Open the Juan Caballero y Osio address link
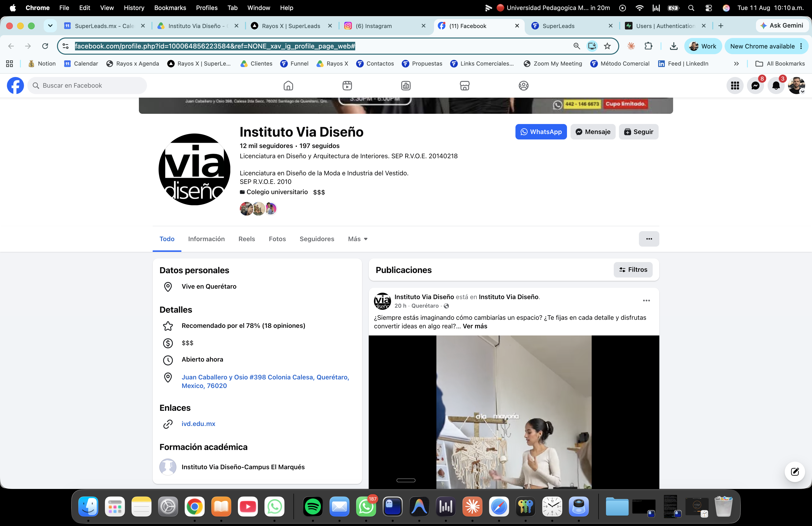The height and width of the screenshot is (526, 812). (265, 381)
